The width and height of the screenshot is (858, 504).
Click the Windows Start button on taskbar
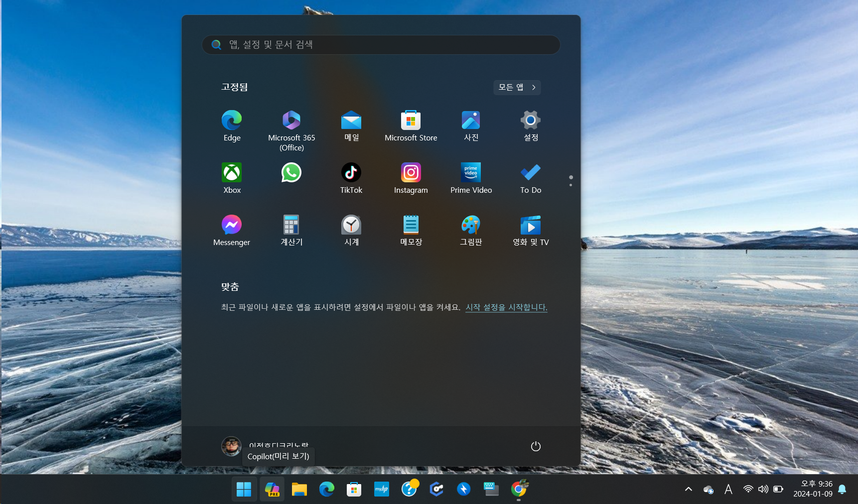pos(244,489)
